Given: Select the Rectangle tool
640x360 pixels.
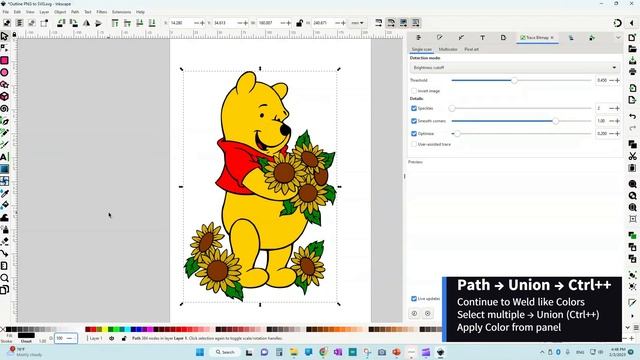Looking at the screenshot, I should click(x=4, y=60).
